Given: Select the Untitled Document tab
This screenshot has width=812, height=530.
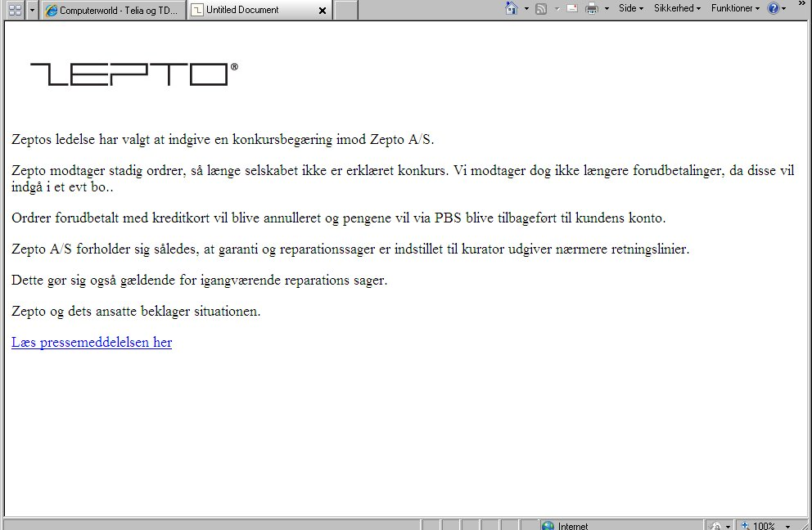Looking at the screenshot, I should point(259,10).
